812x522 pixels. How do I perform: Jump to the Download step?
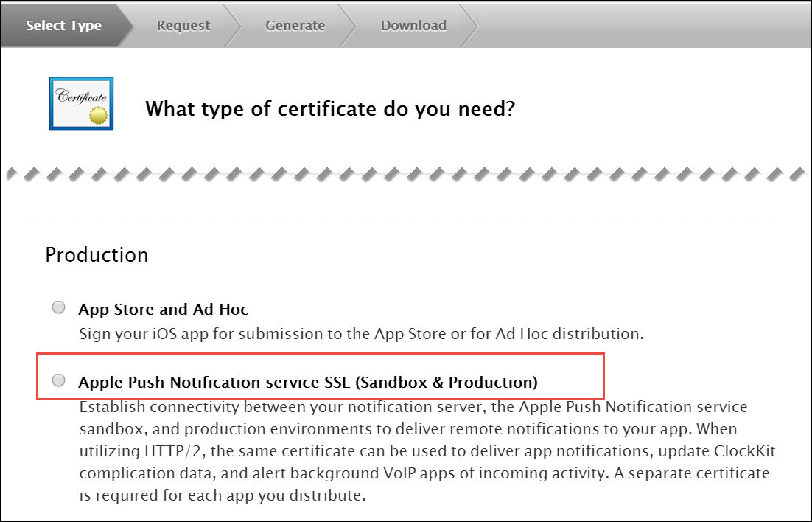(413, 25)
